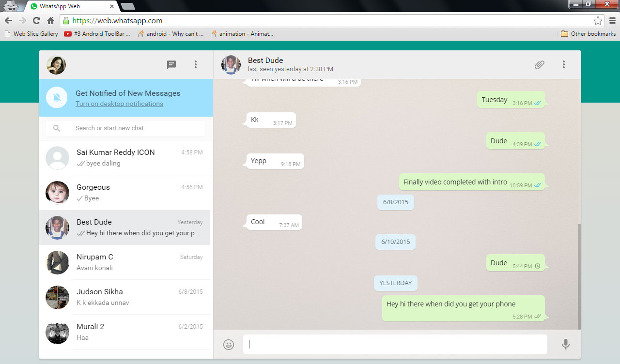The height and width of the screenshot is (364, 620).
Task: Open the left panel menu dots
Action: tap(196, 64)
